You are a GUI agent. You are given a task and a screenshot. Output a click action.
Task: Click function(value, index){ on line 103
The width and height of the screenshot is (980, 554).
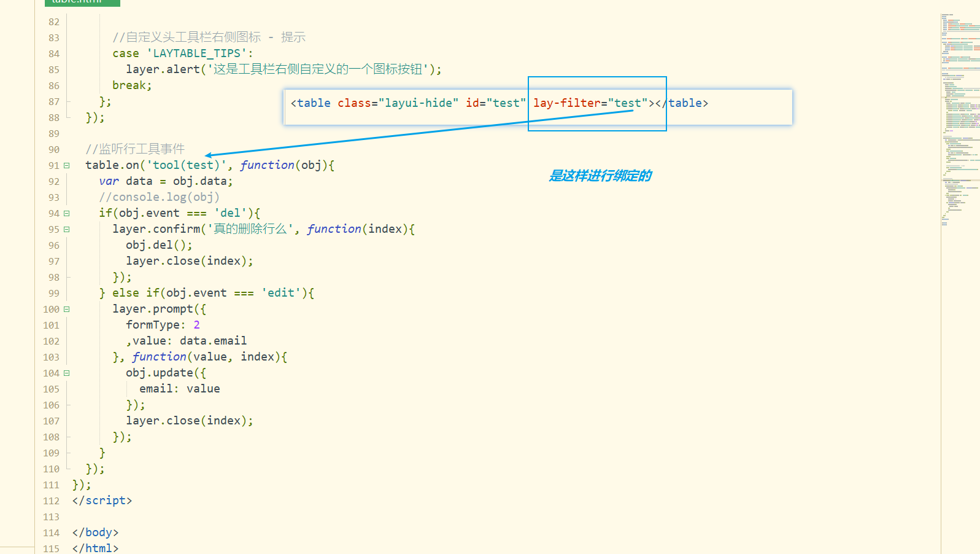210,357
